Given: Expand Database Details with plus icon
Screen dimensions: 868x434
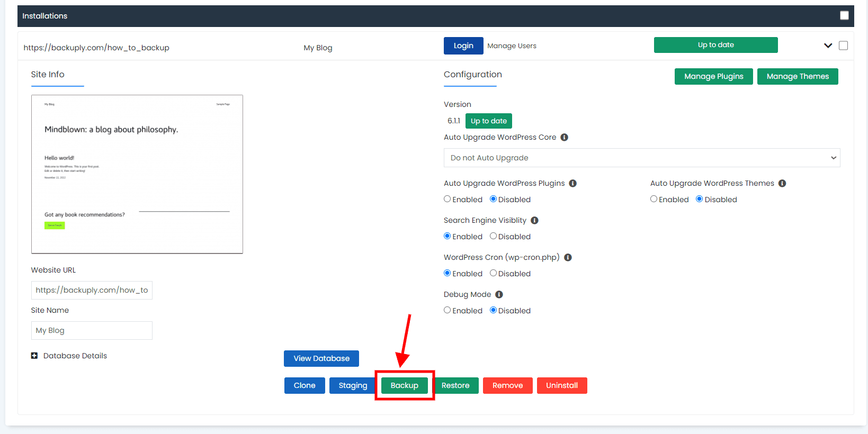Looking at the screenshot, I should [x=34, y=356].
